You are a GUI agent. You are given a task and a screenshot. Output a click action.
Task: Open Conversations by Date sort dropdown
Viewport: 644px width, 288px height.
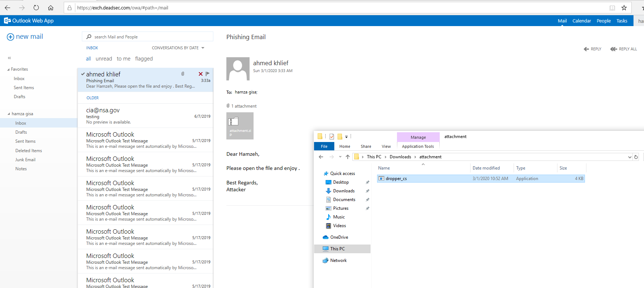[x=178, y=48]
